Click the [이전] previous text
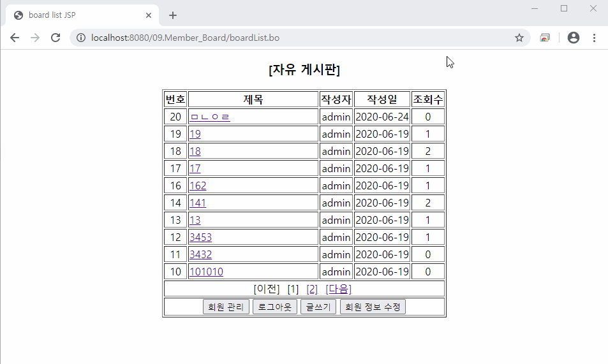Screen dimensions: 608x364 267,289
